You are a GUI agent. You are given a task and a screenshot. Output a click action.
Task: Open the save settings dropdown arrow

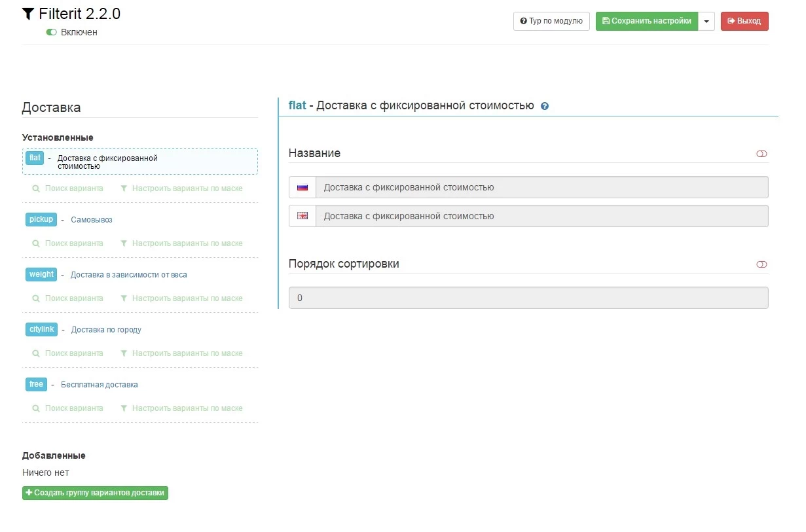click(x=706, y=22)
